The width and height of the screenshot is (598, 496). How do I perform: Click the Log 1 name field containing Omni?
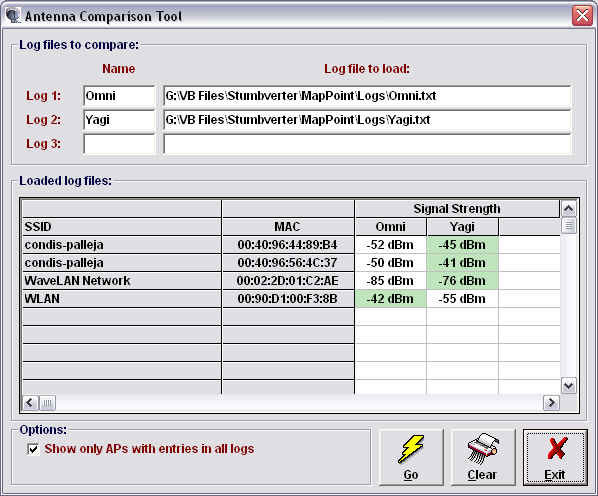click(x=119, y=96)
